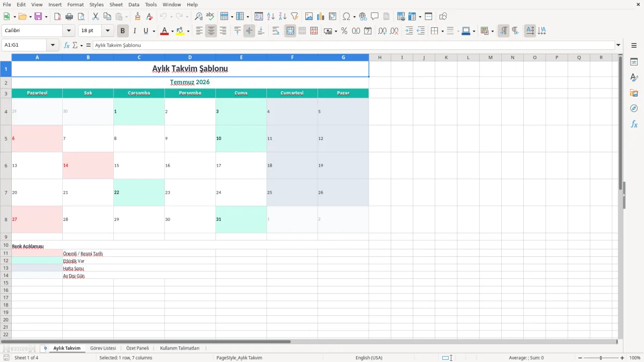The width and height of the screenshot is (644, 362).
Task: Toggle Underline formatting
Action: click(x=145, y=31)
